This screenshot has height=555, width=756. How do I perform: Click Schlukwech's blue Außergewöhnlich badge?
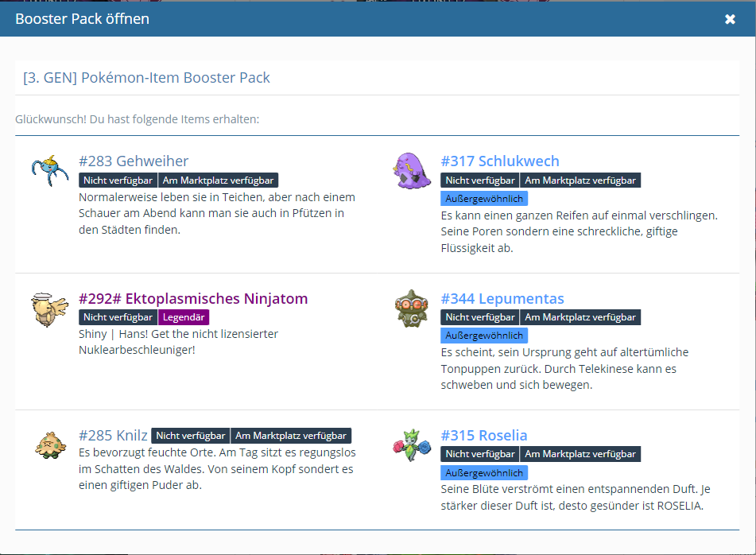pos(484,199)
